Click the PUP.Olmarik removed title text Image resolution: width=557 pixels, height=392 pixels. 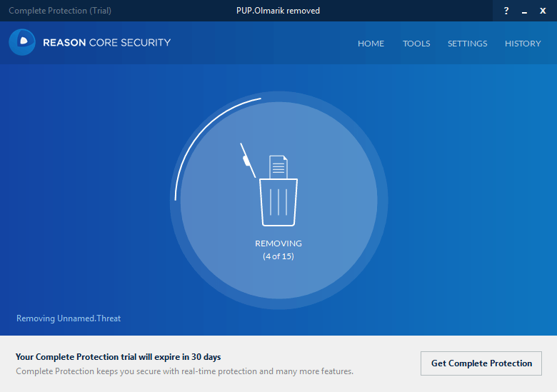coord(278,11)
